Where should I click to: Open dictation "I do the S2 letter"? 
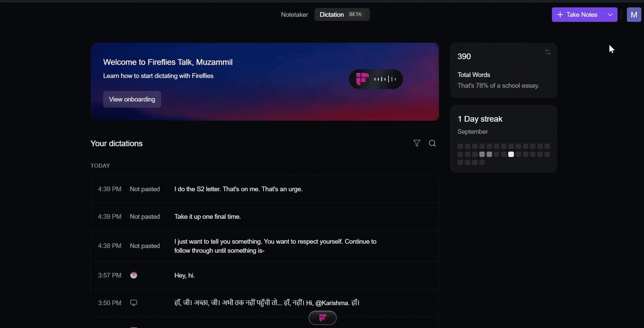pos(265,189)
